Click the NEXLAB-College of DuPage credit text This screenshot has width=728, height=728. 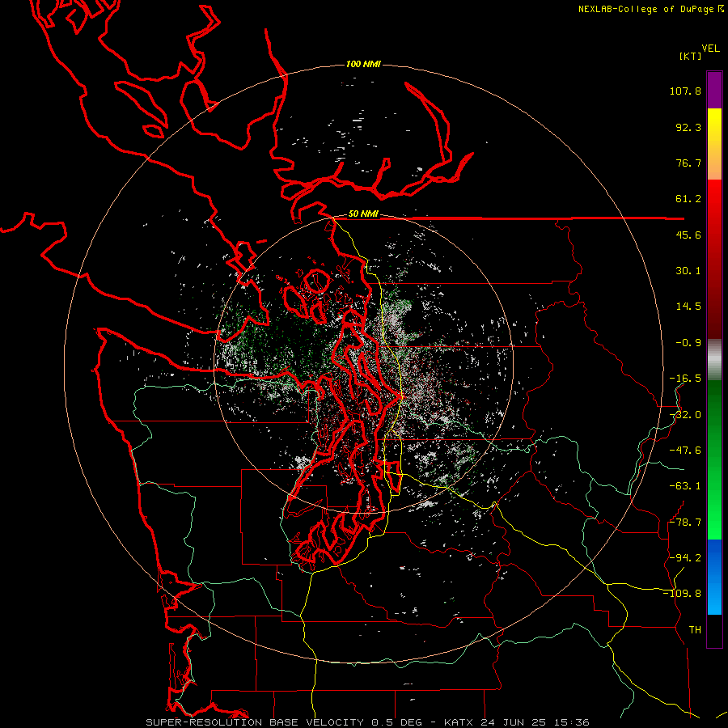pyautogui.click(x=650, y=9)
